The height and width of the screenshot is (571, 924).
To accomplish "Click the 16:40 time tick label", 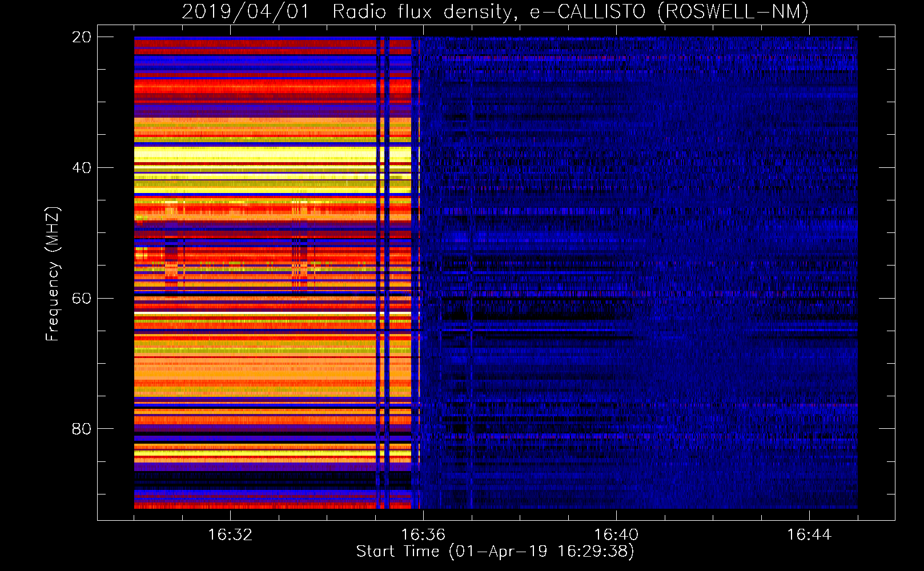I will click(616, 534).
